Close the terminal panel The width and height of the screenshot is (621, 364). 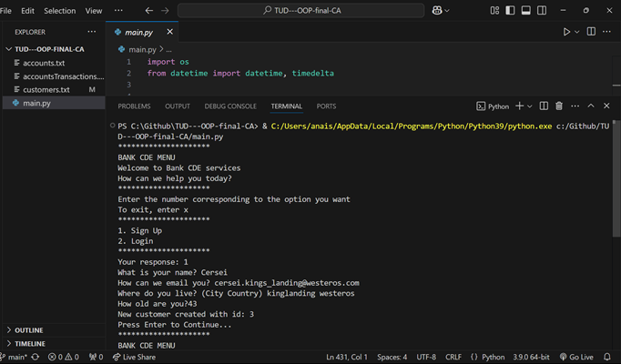(606, 106)
